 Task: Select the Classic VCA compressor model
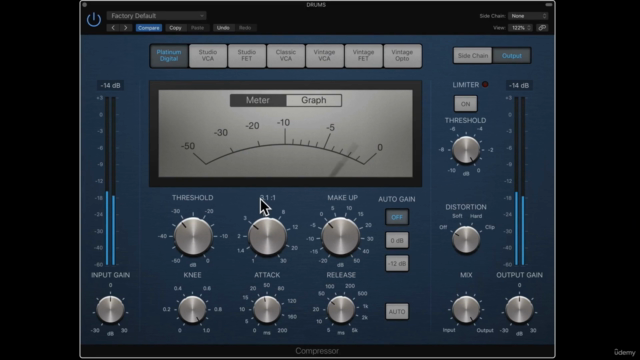(x=286, y=56)
